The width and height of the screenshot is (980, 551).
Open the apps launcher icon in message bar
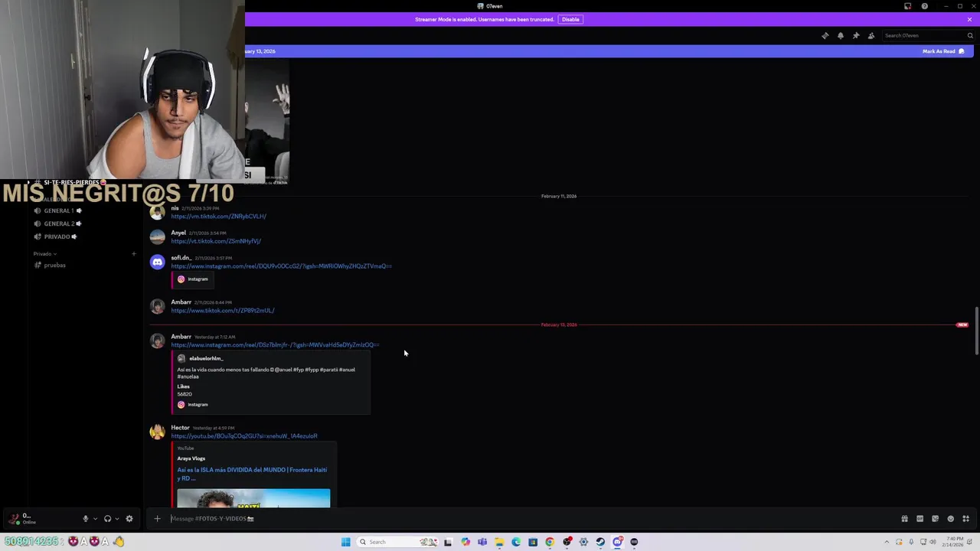pos(966,519)
